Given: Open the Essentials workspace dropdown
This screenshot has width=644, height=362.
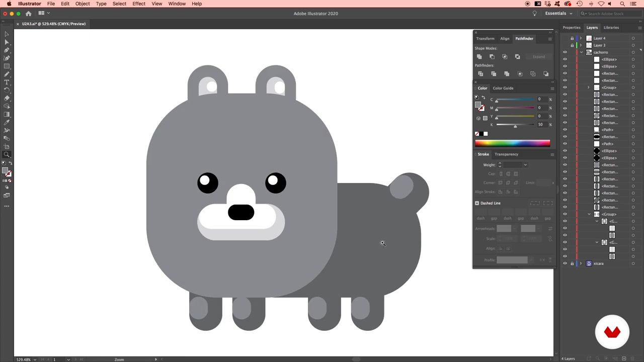Looking at the screenshot, I should (558, 14).
